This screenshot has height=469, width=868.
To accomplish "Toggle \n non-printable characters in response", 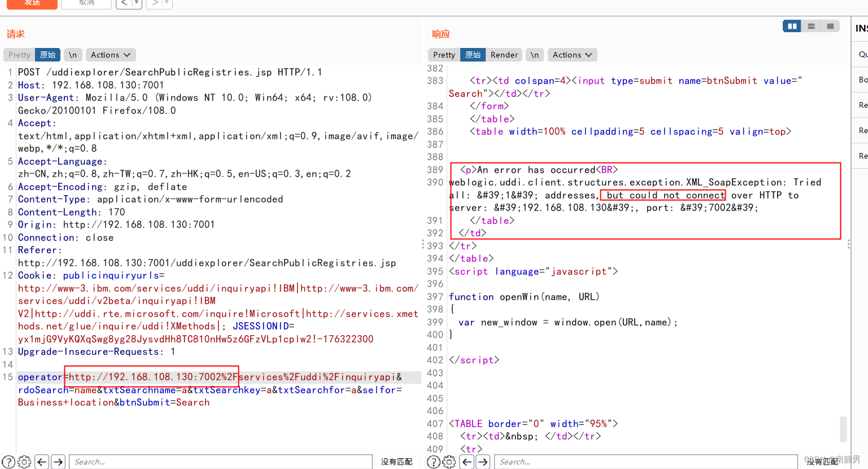I will [x=535, y=55].
